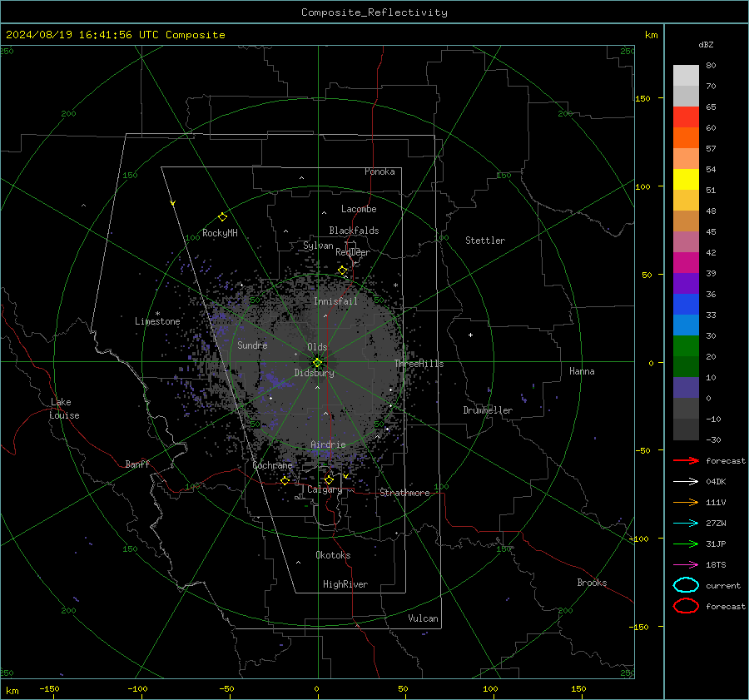The width and height of the screenshot is (749, 700).
Task: Click the Didsbury map label
Action: [x=314, y=373]
